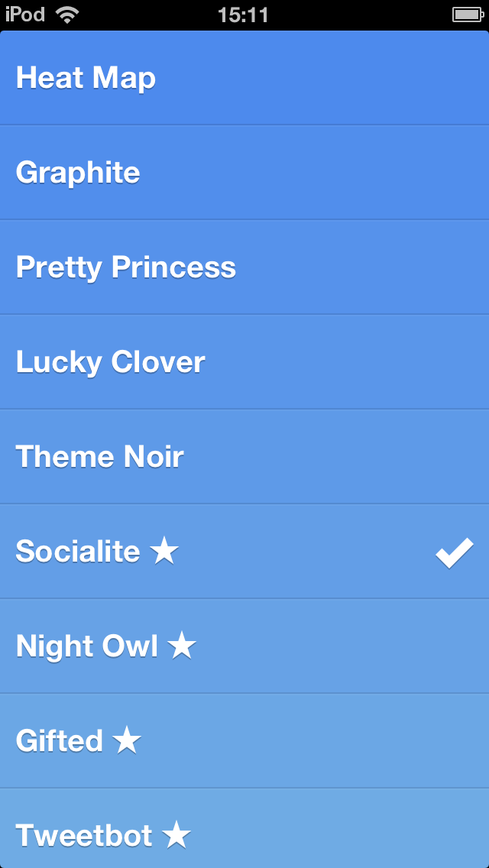Image resolution: width=489 pixels, height=868 pixels.
Task: Choose the Graphite theme
Action: pyautogui.click(x=78, y=173)
